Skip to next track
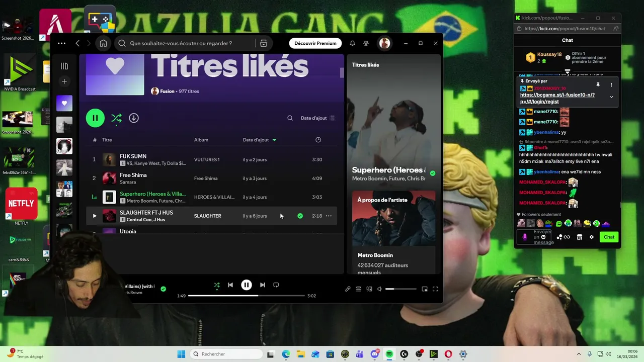The image size is (644, 362). point(262,285)
